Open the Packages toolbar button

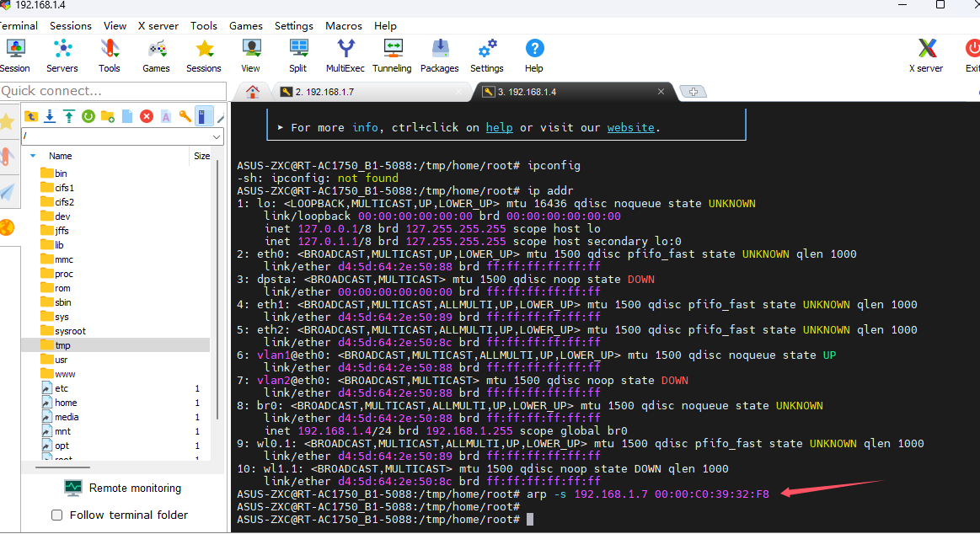click(x=439, y=56)
